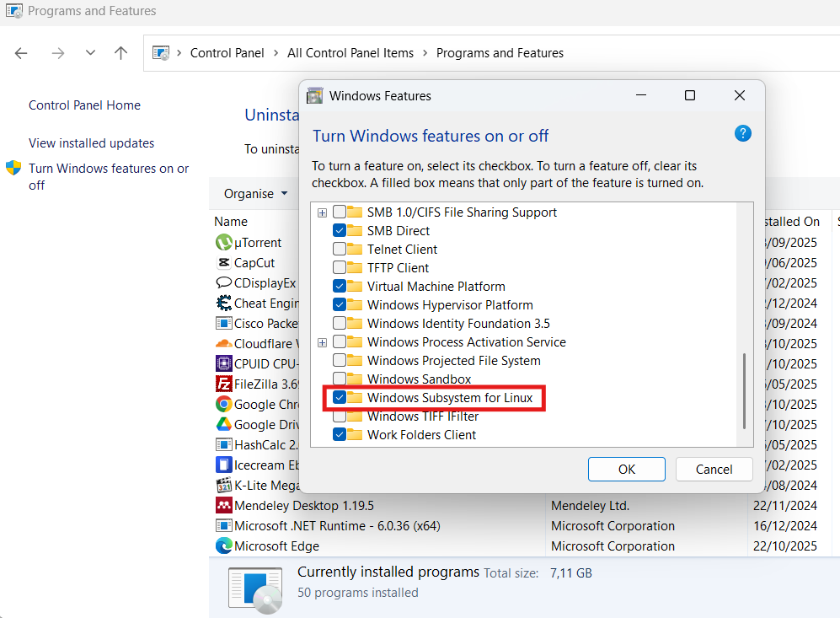The image size is (840, 618).
Task: Click the Google Chrome icon in list
Action: [223, 405]
